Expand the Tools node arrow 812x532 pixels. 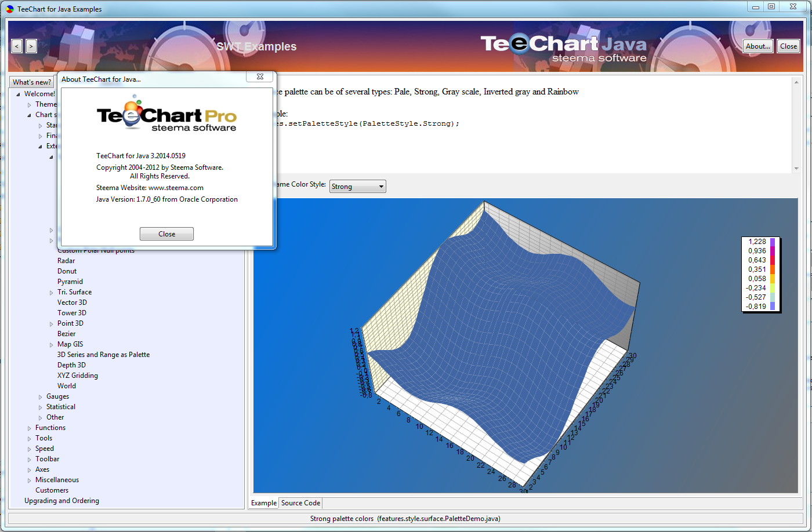tap(30, 439)
